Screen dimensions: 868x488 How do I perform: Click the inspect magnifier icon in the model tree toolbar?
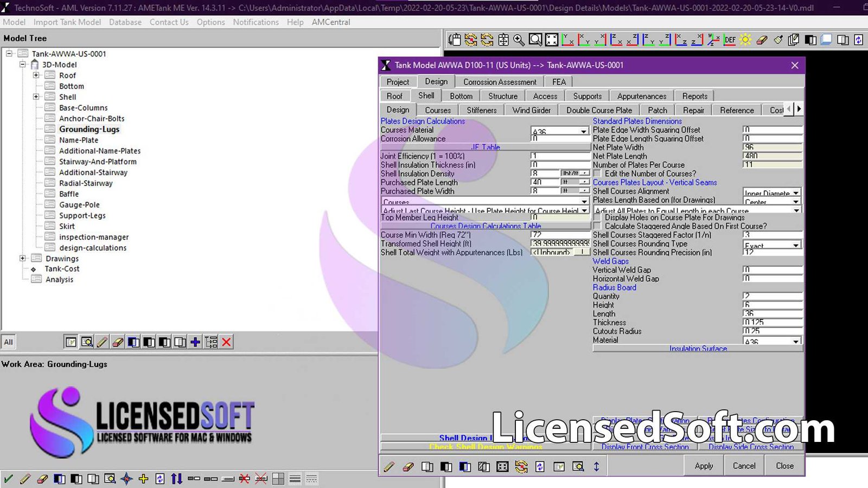[86, 342]
